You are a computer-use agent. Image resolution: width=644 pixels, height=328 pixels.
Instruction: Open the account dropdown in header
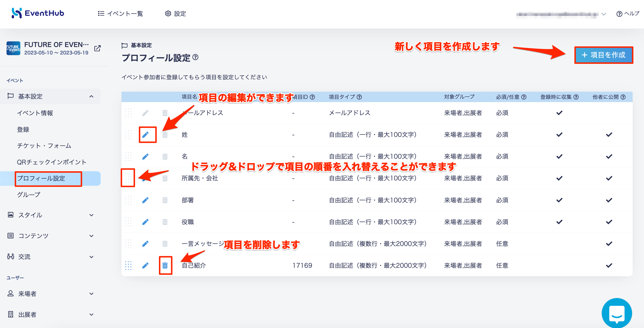[x=561, y=14]
